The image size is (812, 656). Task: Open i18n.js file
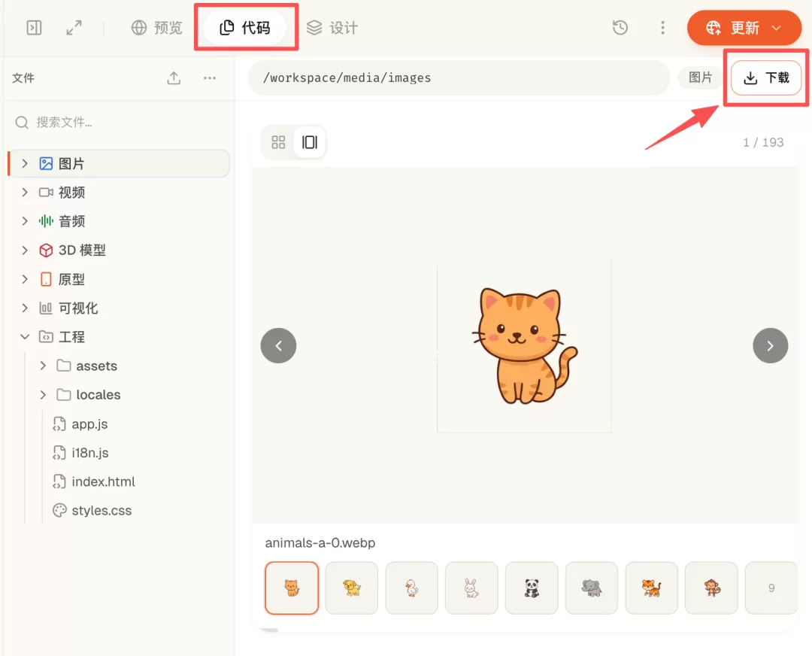pos(90,453)
